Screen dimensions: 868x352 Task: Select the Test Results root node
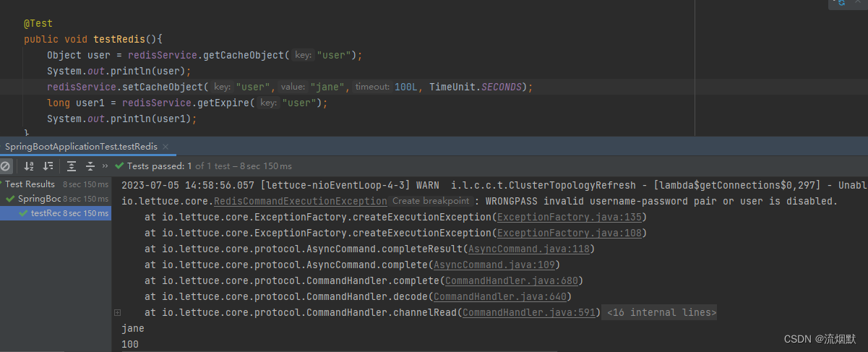[30, 184]
